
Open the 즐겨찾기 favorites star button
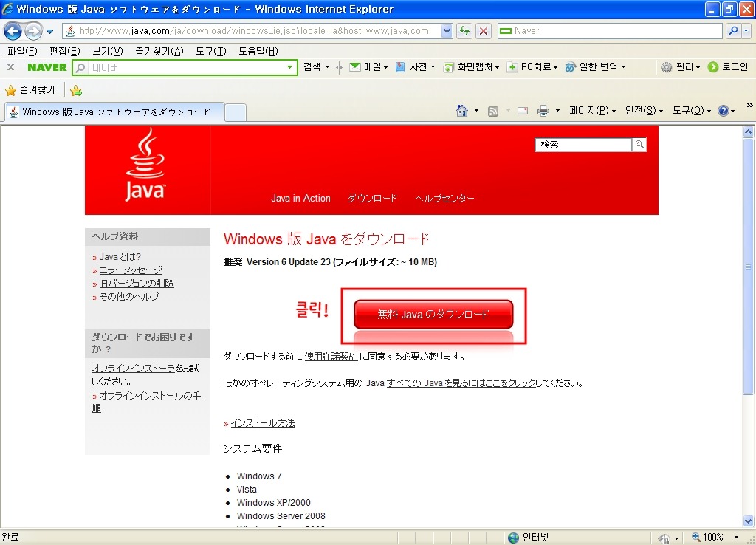[30, 90]
